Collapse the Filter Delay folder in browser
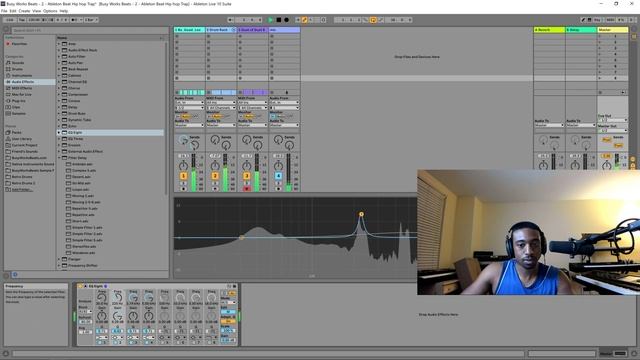This screenshot has height=360, width=640. click(59, 158)
